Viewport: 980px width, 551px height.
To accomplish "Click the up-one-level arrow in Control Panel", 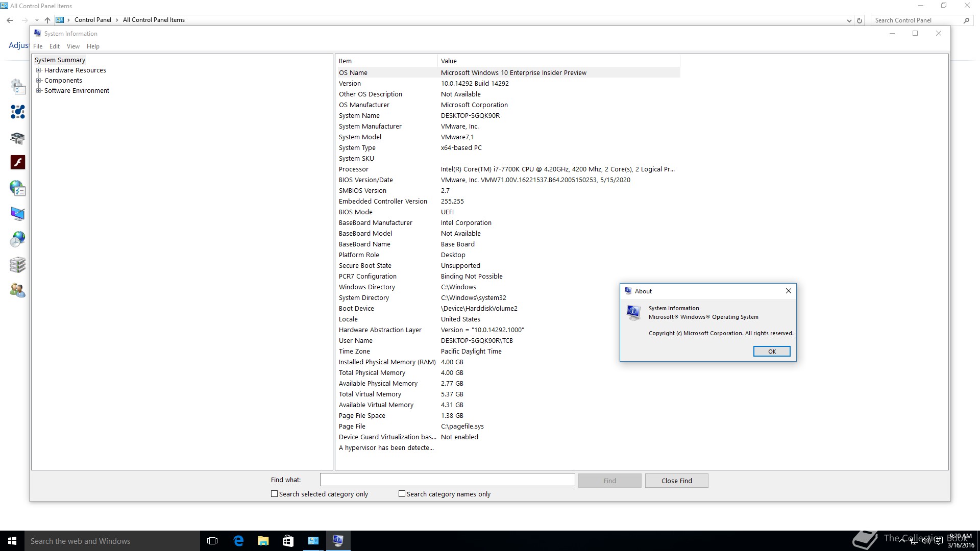I will tap(47, 20).
